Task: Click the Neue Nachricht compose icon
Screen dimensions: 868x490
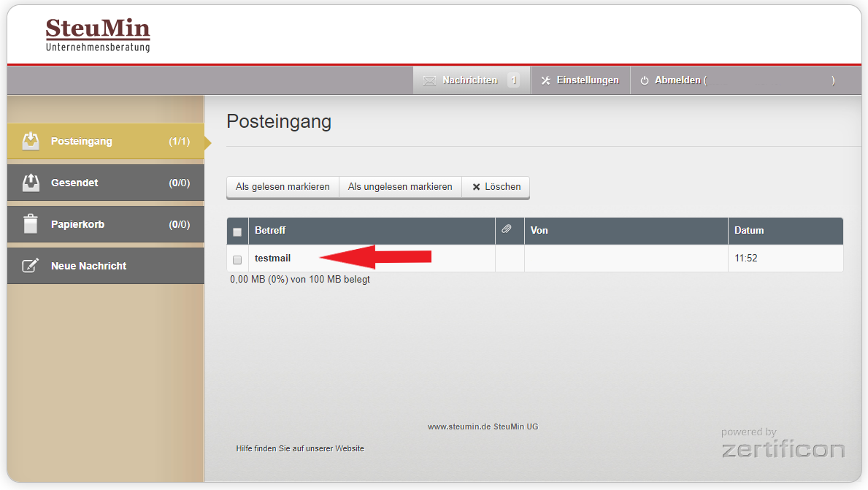Action: (x=29, y=265)
